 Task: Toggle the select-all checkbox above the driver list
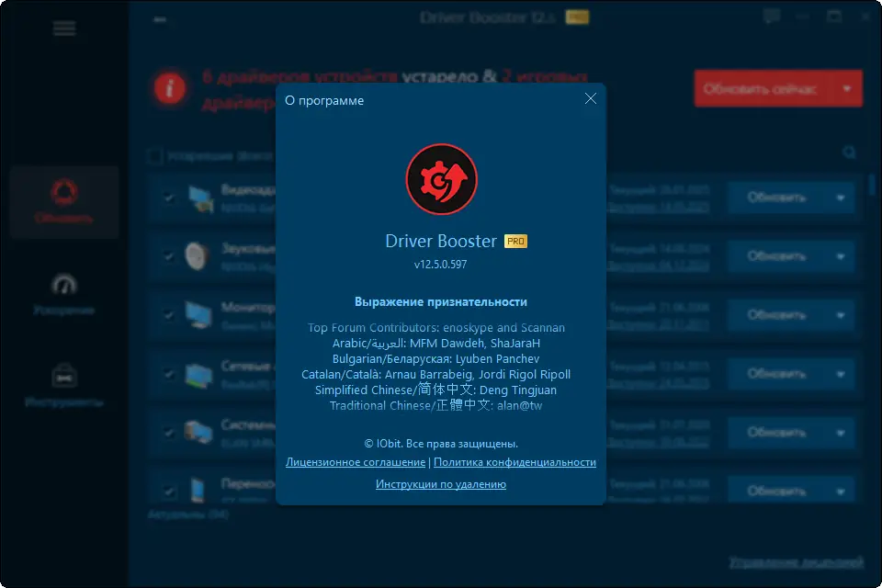coord(154,156)
